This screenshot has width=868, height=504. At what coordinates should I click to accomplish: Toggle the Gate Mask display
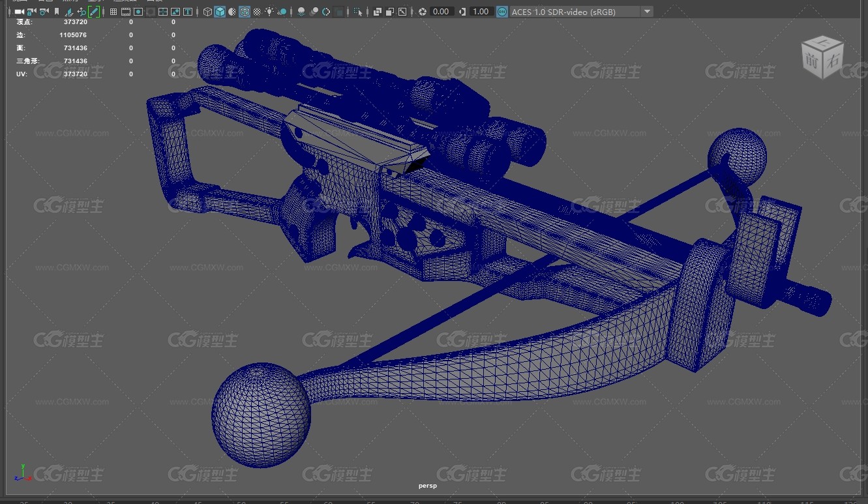click(x=151, y=12)
